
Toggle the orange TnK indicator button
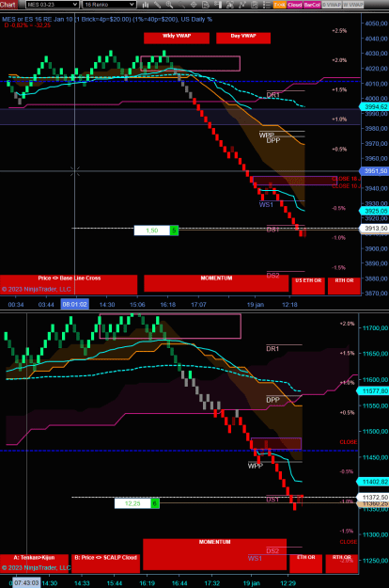click(x=280, y=5)
